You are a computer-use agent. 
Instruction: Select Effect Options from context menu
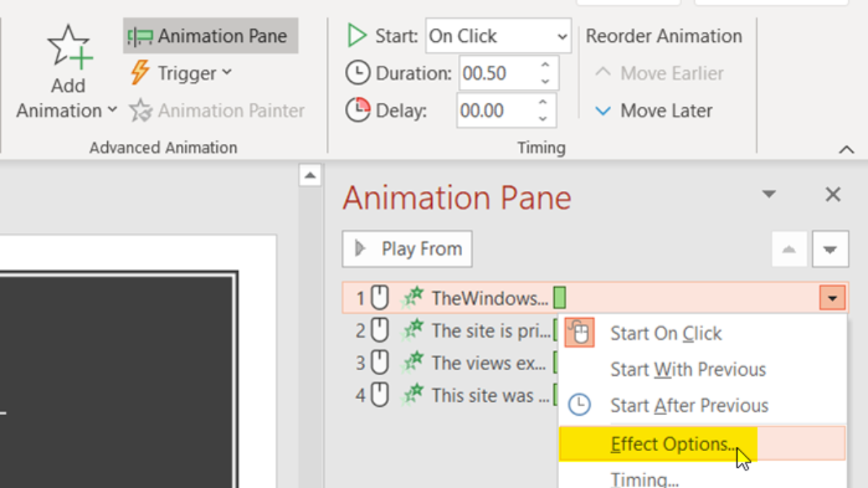click(x=673, y=443)
